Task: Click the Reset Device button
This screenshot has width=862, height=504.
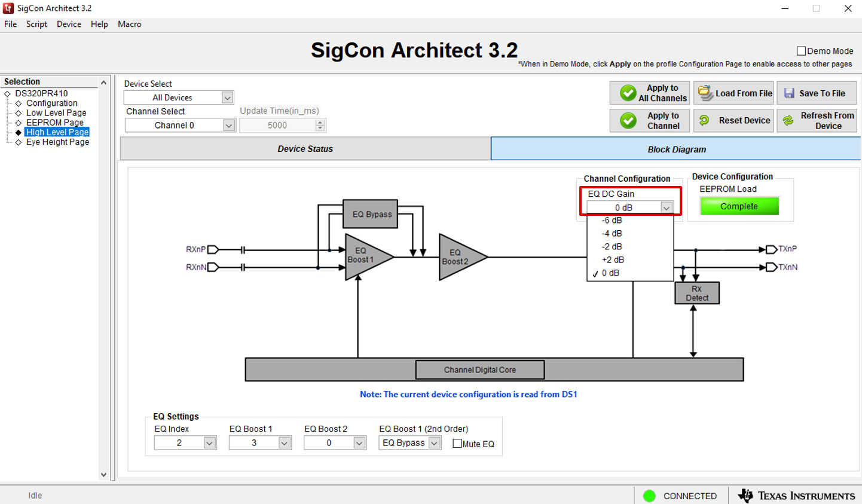Action: (733, 121)
